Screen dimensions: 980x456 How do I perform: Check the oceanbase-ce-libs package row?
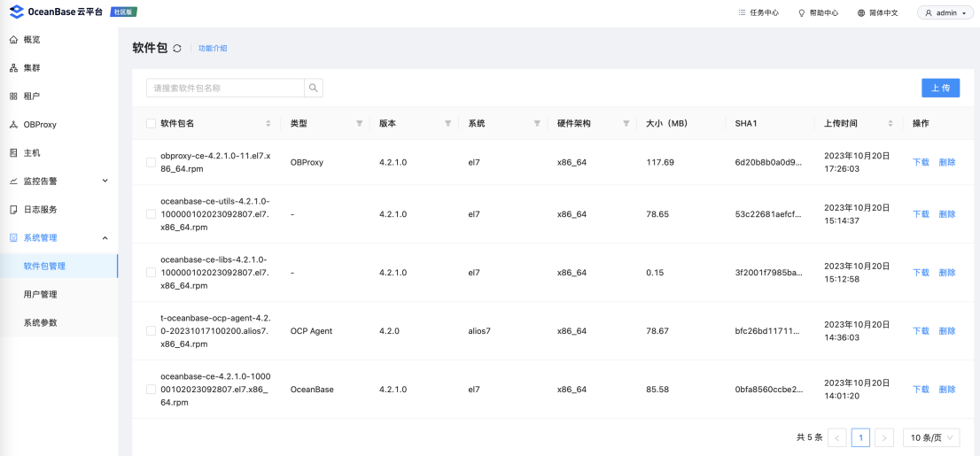[x=151, y=273]
